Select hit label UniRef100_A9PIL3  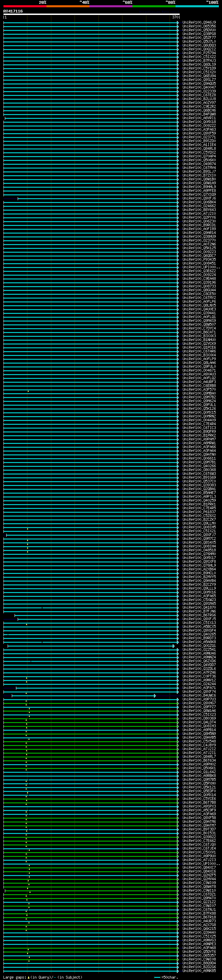pyautogui.click(x=199, y=496)
